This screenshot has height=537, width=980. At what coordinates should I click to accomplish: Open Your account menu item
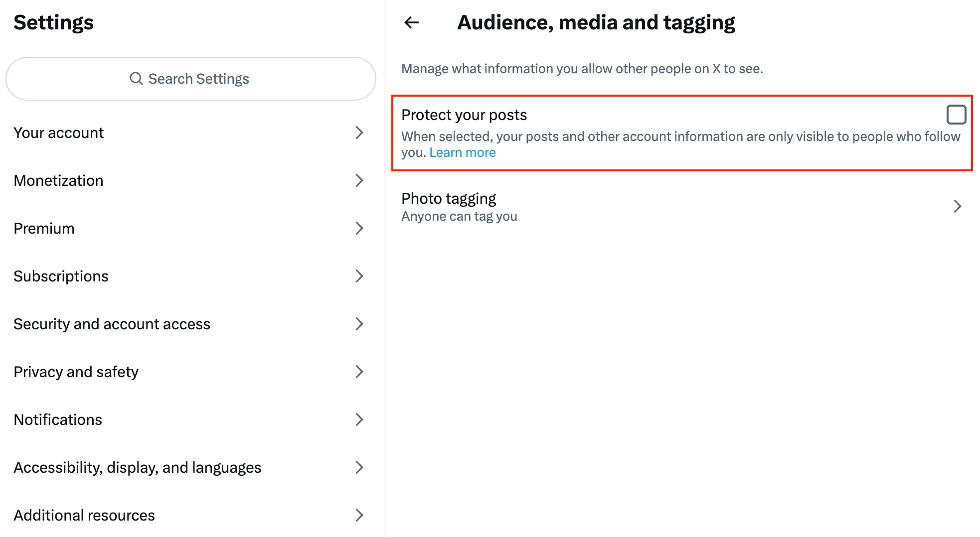tap(59, 133)
